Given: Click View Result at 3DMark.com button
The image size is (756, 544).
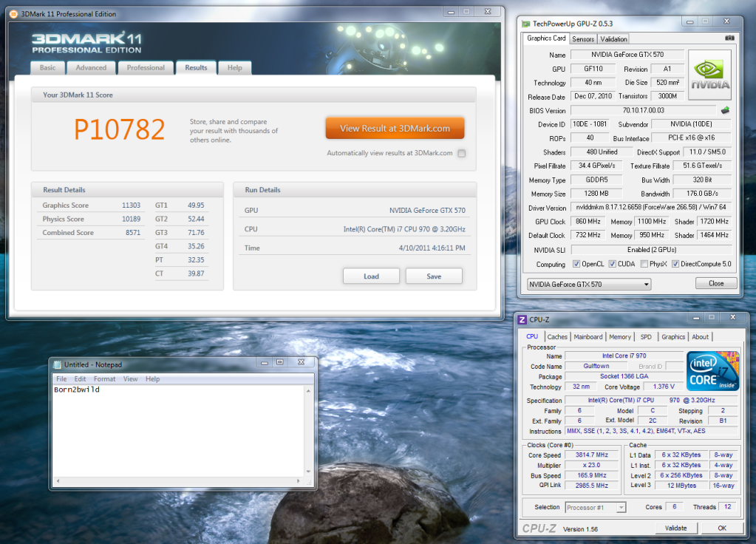Looking at the screenshot, I should coord(395,129).
